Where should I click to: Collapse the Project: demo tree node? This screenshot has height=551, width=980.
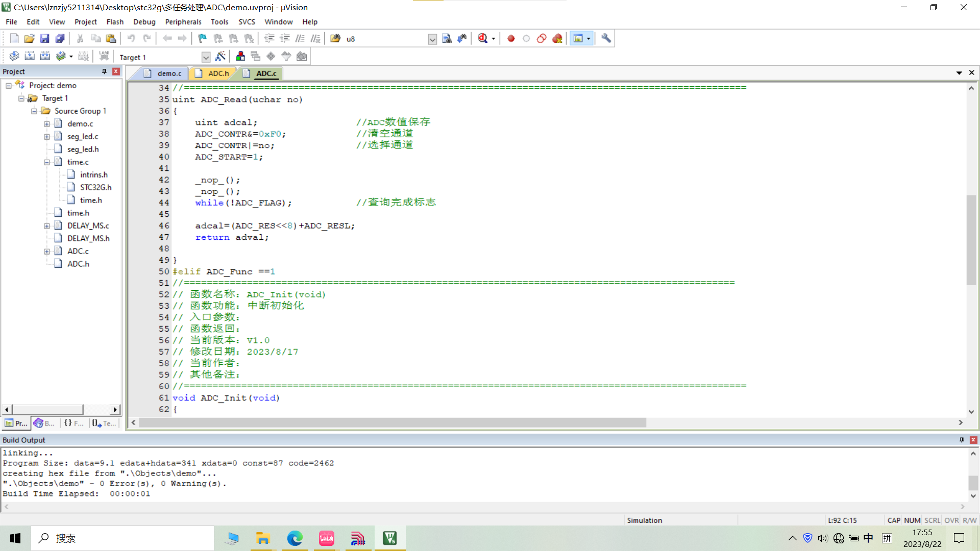9,86
